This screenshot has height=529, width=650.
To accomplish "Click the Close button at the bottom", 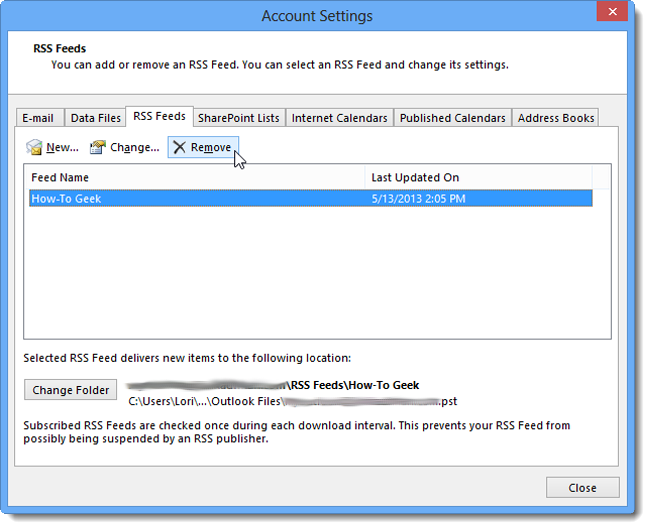I will (x=582, y=488).
